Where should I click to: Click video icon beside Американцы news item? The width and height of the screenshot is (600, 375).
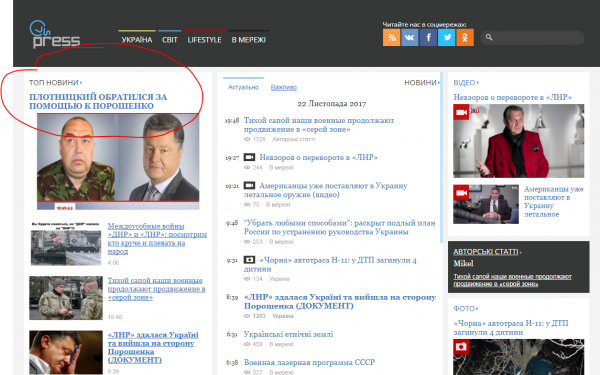point(249,186)
